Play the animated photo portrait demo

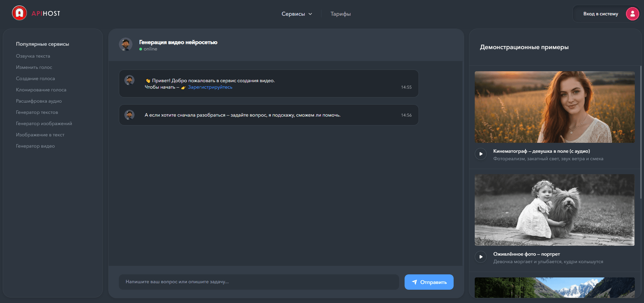[x=481, y=257]
